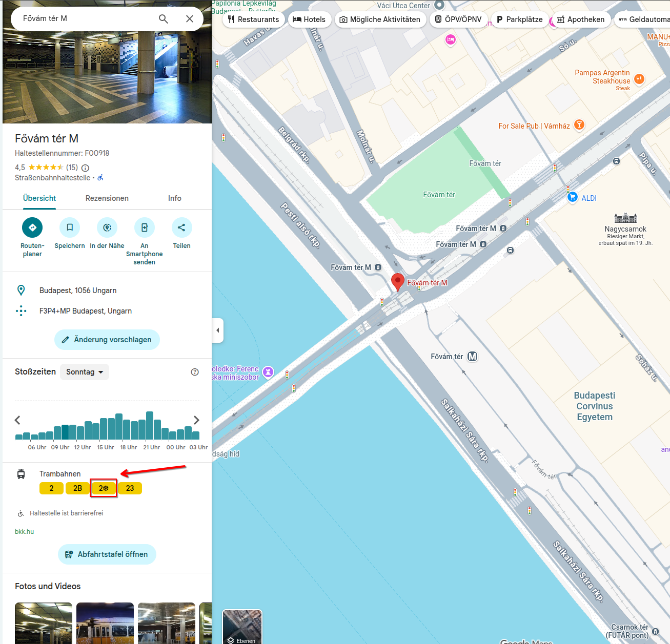Click the Stoßzeiten help question icon
This screenshot has height=644, width=670.
195,372
